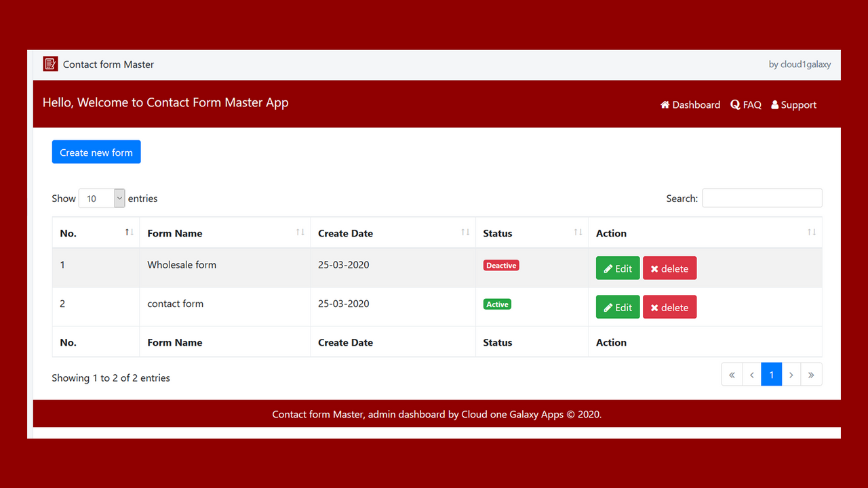The image size is (868, 488).
Task: Toggle the Deactive status badge on Wholesale form
Action: pos(501,265)
